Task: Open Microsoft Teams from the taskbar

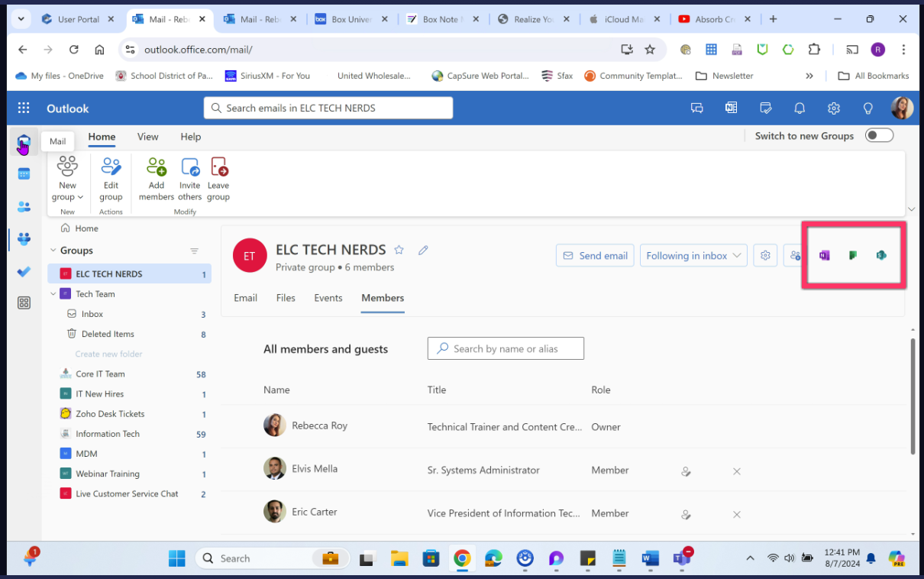Action: (x=681, y=558)
